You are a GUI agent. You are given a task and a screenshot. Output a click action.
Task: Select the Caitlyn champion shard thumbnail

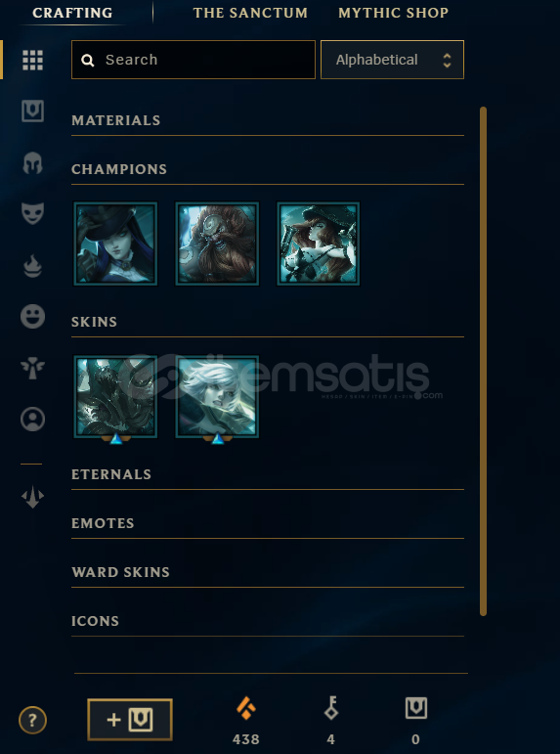coord(115,244)
